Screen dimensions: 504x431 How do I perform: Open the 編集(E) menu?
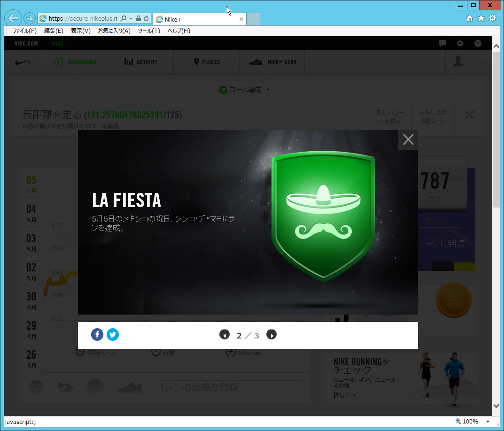click(x=54, y=31)
